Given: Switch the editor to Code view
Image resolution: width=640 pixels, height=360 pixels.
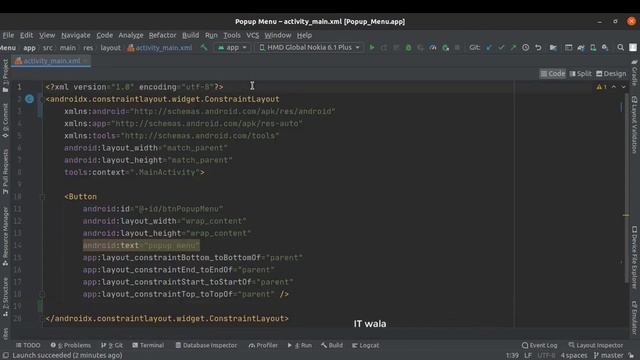Looking at the screenshot, I should tap(553, 74).
